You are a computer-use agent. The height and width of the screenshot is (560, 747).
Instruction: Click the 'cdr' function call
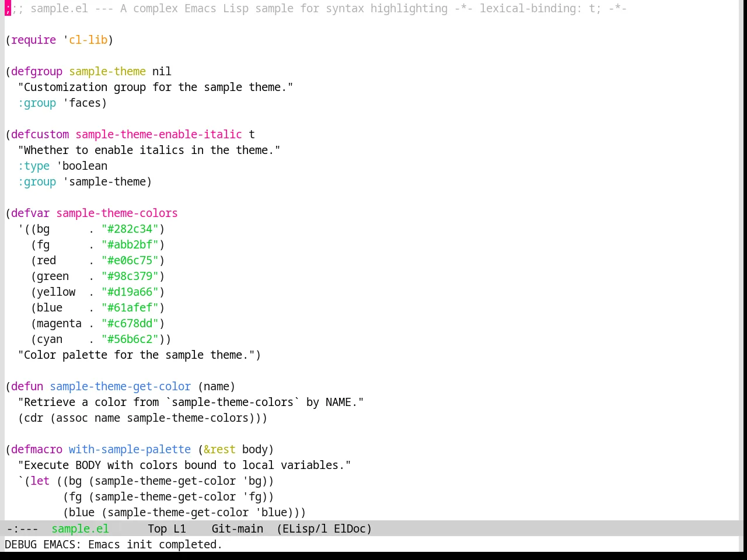pos(33,418)
